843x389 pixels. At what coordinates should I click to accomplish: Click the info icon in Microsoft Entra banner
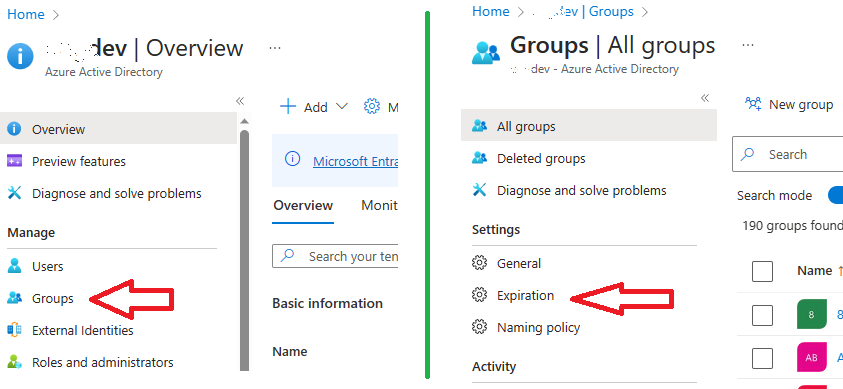(x=292, y=159)
